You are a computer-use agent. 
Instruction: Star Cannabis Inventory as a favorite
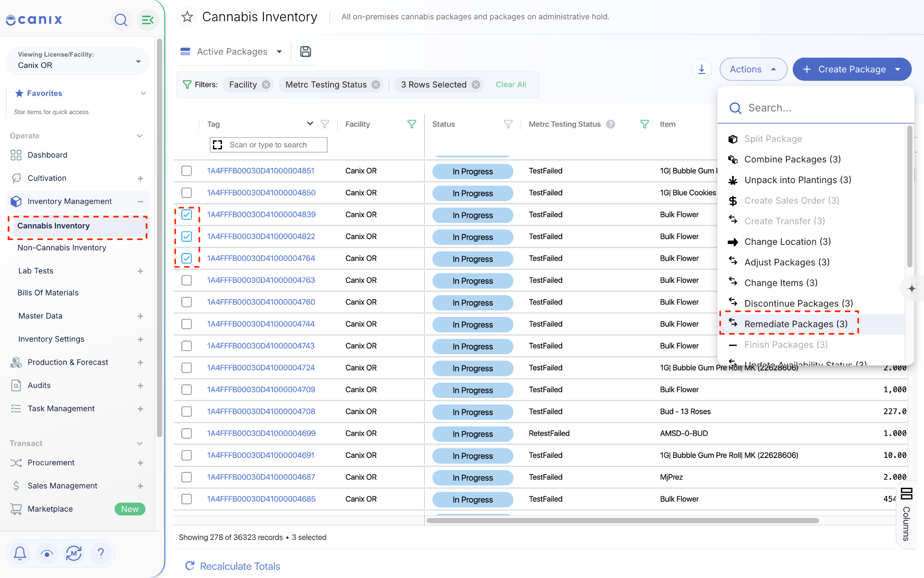point(187,17)
